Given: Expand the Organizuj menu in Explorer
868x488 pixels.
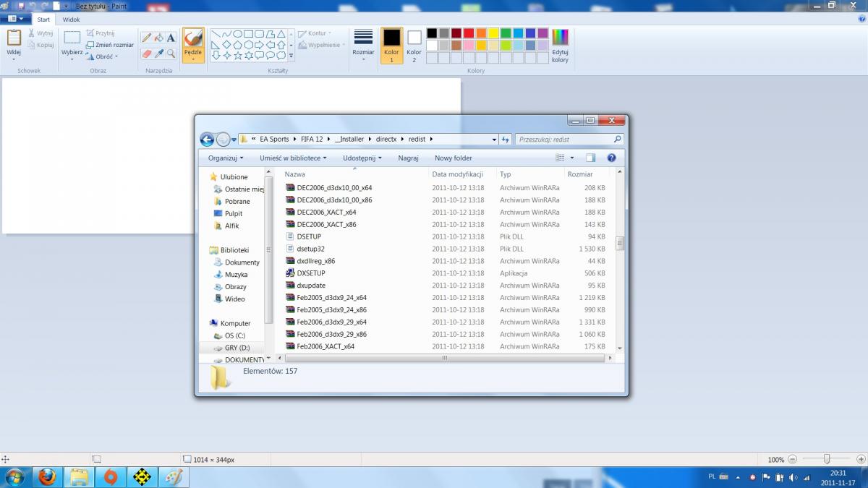Looking at the screenshot, I should pos(226,158).
